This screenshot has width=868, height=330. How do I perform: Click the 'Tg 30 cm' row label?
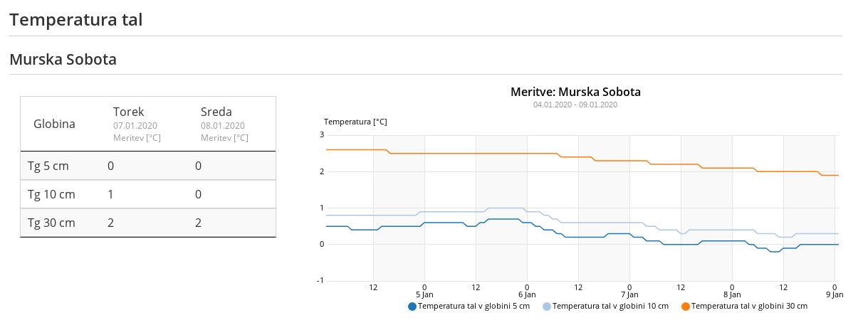click(x=51, y=223)
